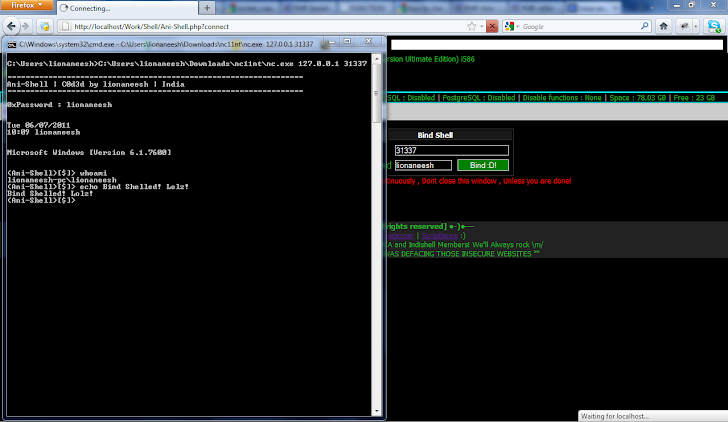This screenshot has height=422, width=728.
Task: Click the 'echo Bind Shelled! Lolz!' command line
Action: click(98, 187)
